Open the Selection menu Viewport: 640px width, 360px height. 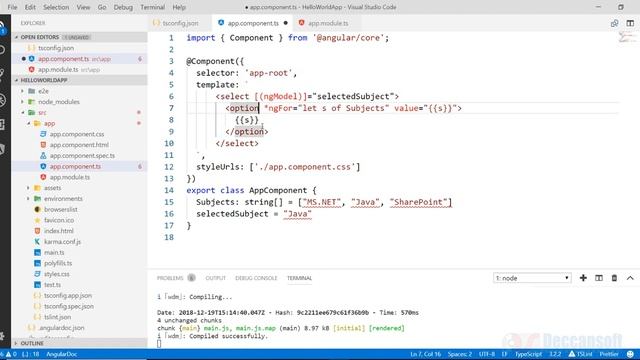click(x=56, y=7)
